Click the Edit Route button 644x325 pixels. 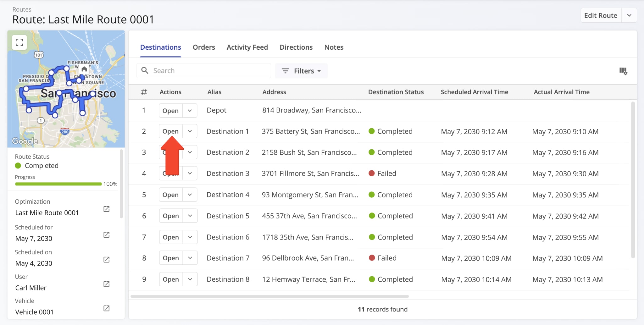tap(600, 15)
